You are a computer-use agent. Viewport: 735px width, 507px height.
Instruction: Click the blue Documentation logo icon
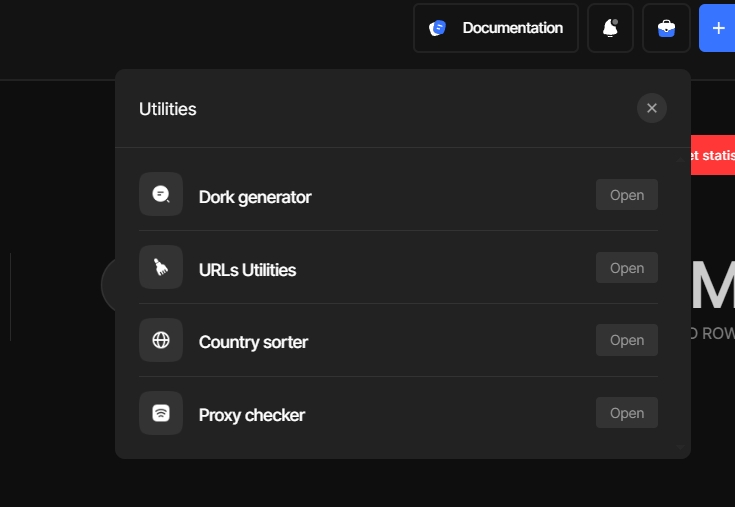tap(437, 28)
